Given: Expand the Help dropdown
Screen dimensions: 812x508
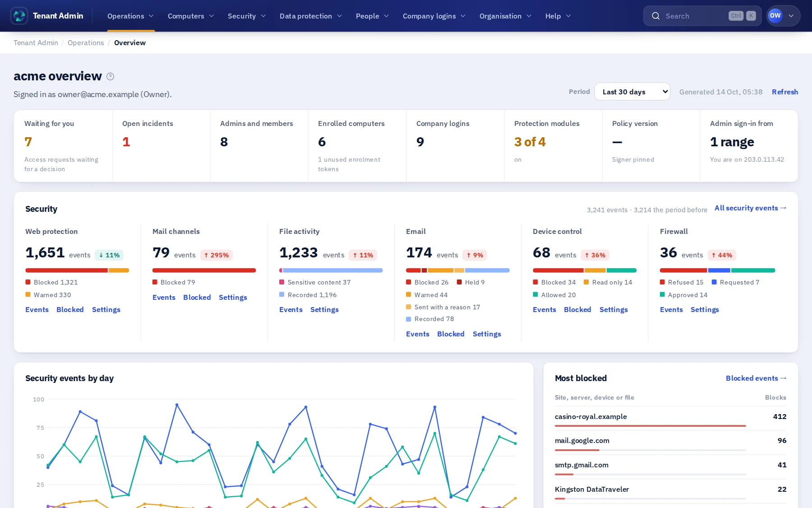Looking at the screenshot, I should click(x=558, y=16).
